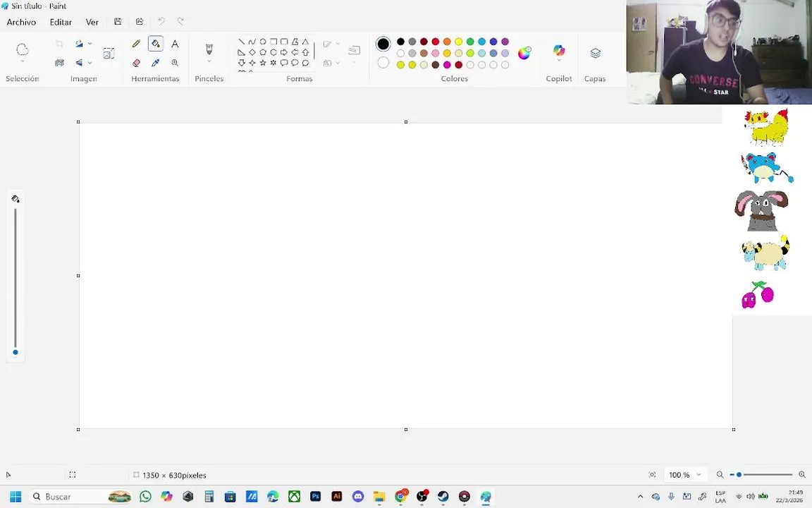
Task: Pick the Triangle shape
Action: click(305, 42)
